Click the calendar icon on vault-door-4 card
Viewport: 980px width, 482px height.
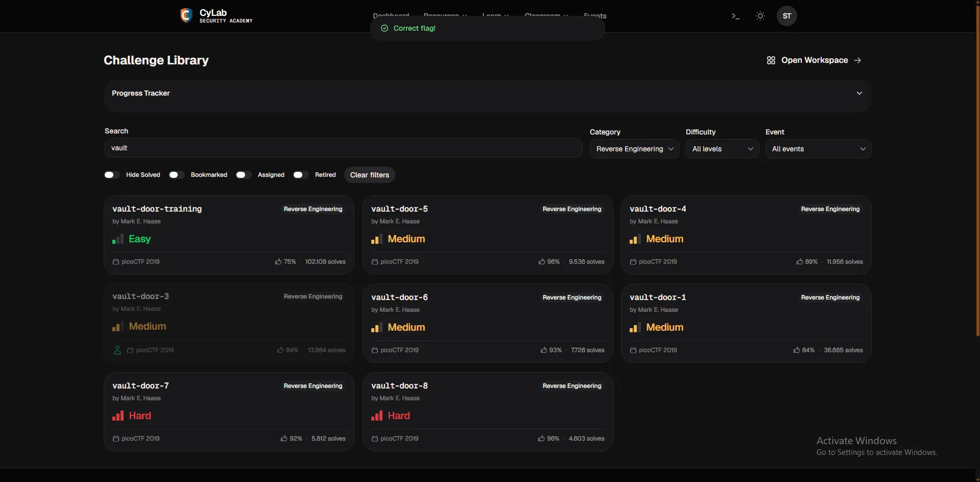(633, 262)
